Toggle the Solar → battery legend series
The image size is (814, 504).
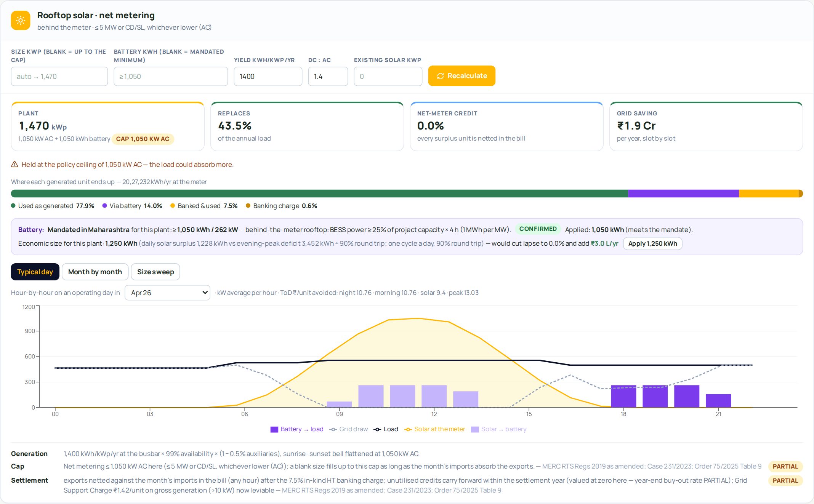[x=499, y=429]
